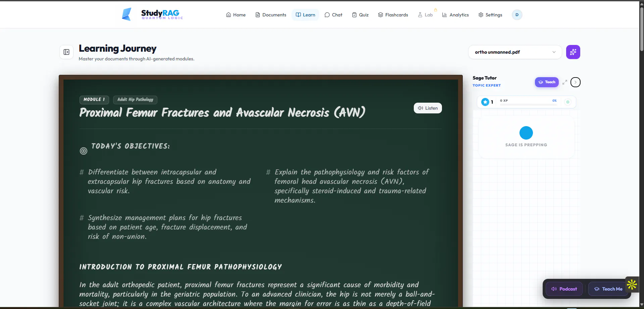Collapse Sage Tutor panel with circled chevron
The height and width of the screenshot is (309, 644).
tap(575, 82)
